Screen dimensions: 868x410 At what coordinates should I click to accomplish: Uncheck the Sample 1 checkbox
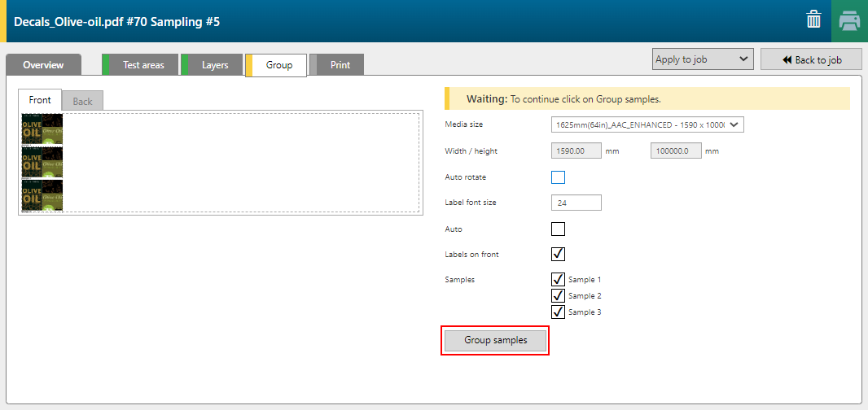click(558, 280)
